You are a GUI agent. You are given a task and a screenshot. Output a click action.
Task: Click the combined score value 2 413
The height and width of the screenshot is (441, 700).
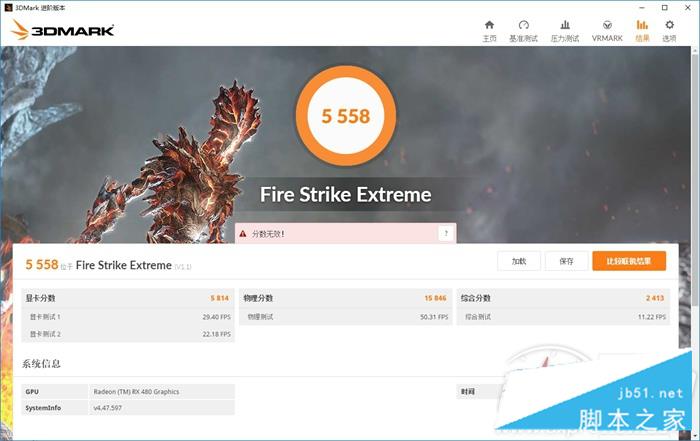coord(655,298)
